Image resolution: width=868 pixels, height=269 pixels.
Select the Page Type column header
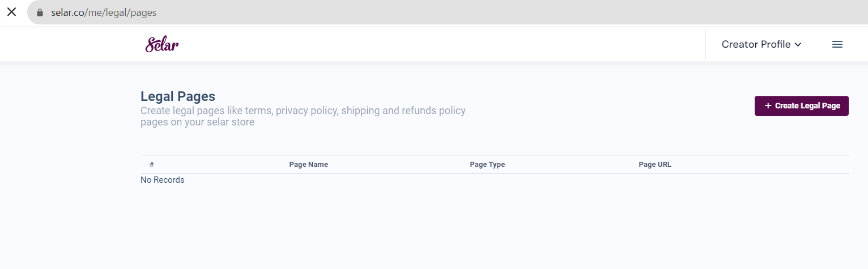[487, 165]
